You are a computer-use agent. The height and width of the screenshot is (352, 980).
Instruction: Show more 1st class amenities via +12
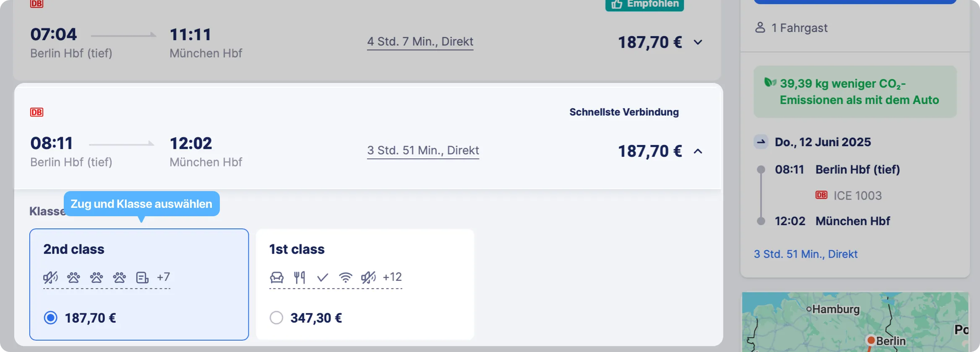click(x=392, y=277)
